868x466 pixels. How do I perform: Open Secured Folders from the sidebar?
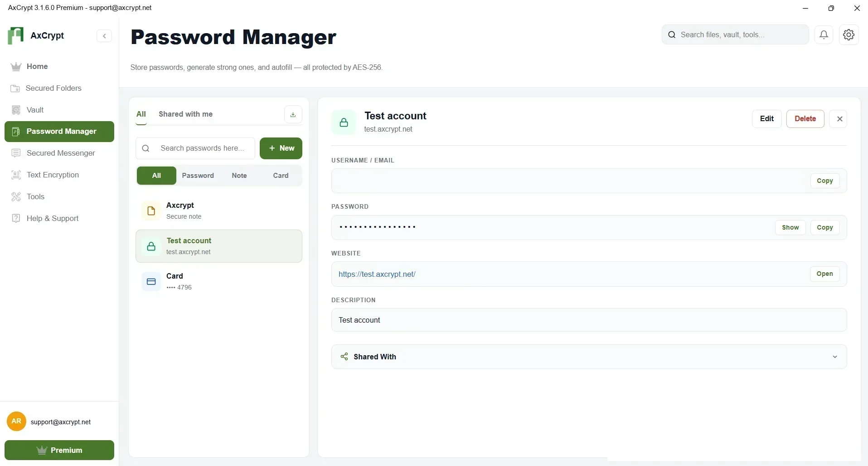click(53, 88)
